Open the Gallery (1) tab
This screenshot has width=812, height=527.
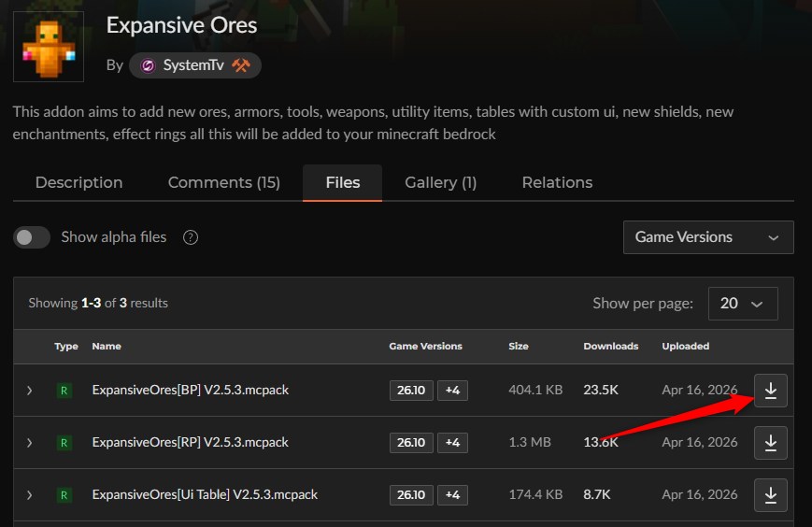(x=441, y=182)
